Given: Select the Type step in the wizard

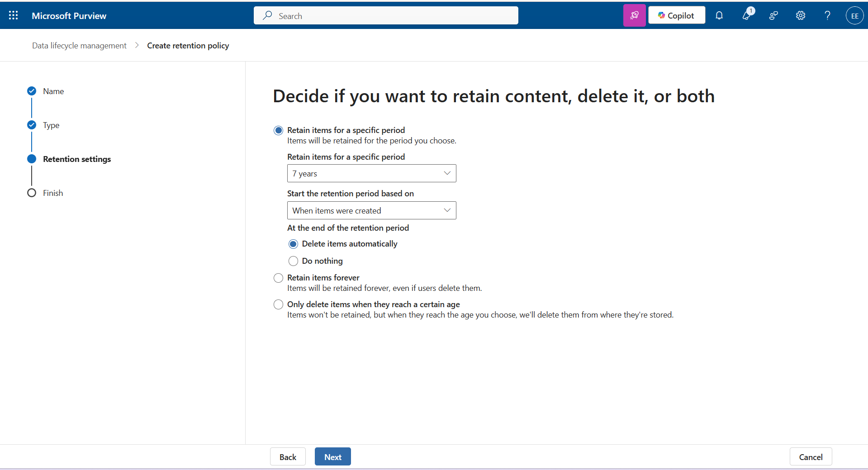Looking at the screenshot, I should coord(51,125).
